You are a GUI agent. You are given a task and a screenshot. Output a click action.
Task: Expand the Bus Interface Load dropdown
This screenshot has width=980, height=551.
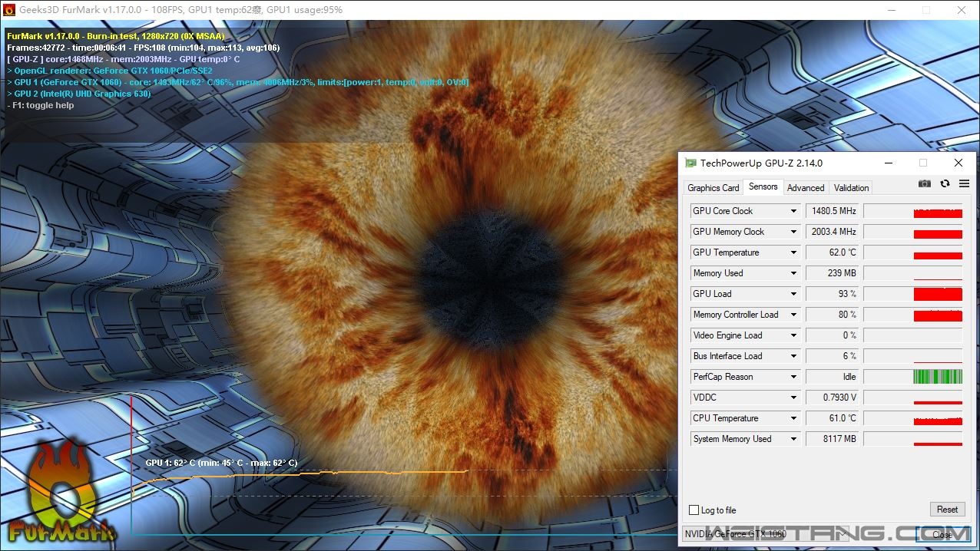coord(794,356)
